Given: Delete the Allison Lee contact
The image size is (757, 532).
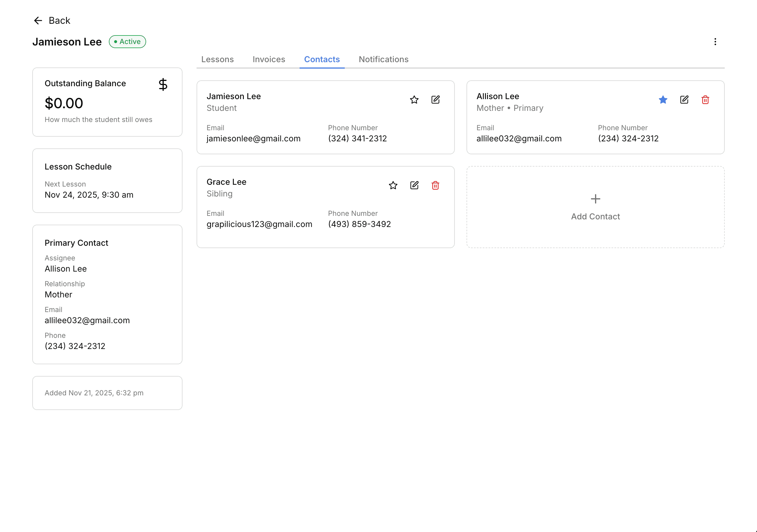Looking at the screenshot, I should click(x=706, y=100).
